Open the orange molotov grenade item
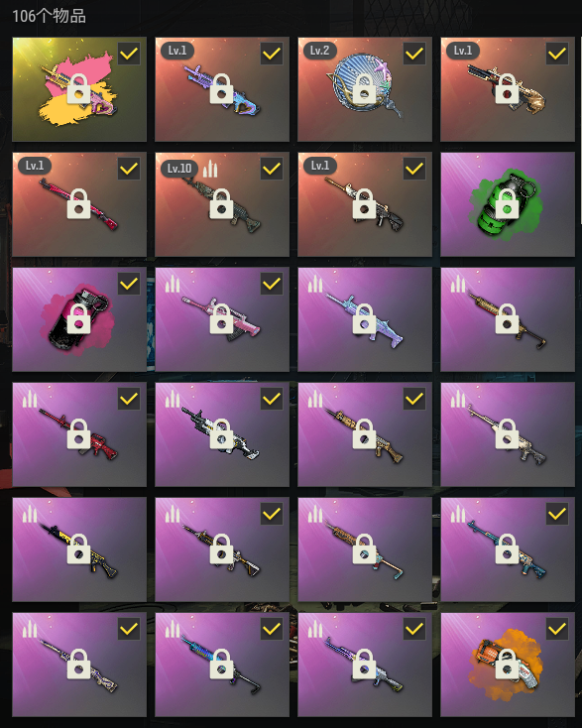Screen dimensions: 582x728 click(x=508, y=665)
